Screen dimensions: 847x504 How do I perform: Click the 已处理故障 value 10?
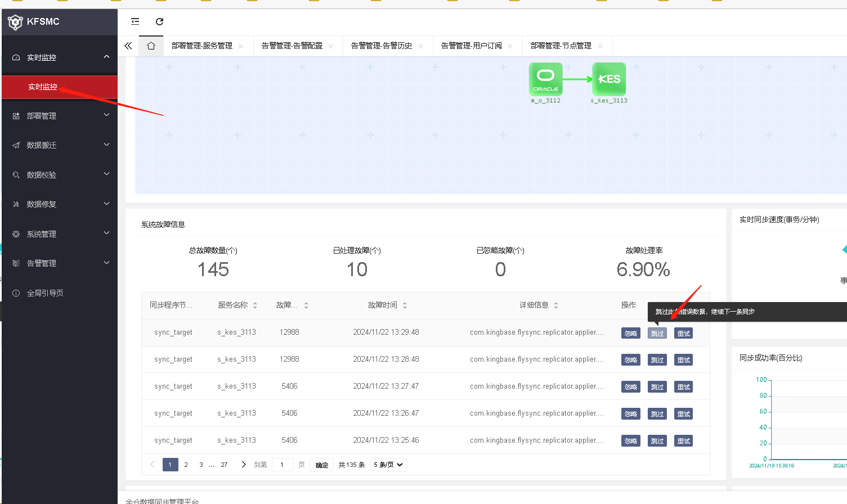(357, 269)
